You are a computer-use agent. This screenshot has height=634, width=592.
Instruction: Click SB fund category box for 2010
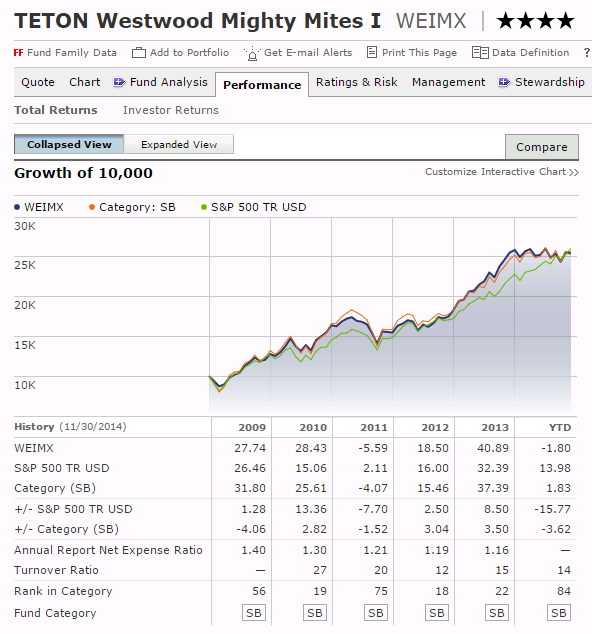[315, 613]
